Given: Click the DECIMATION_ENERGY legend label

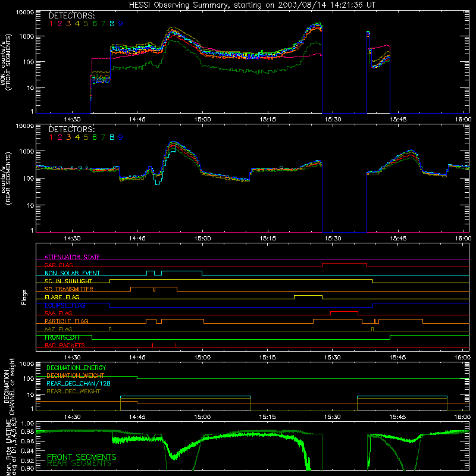Looking at the screenshot, I should pyautogui.click(x=76, y=368).
